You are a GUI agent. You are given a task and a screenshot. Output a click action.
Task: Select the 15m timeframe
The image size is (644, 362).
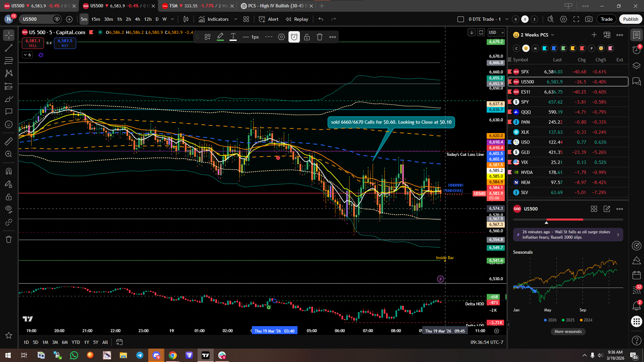pyautogui.click(x=96, y=19)
